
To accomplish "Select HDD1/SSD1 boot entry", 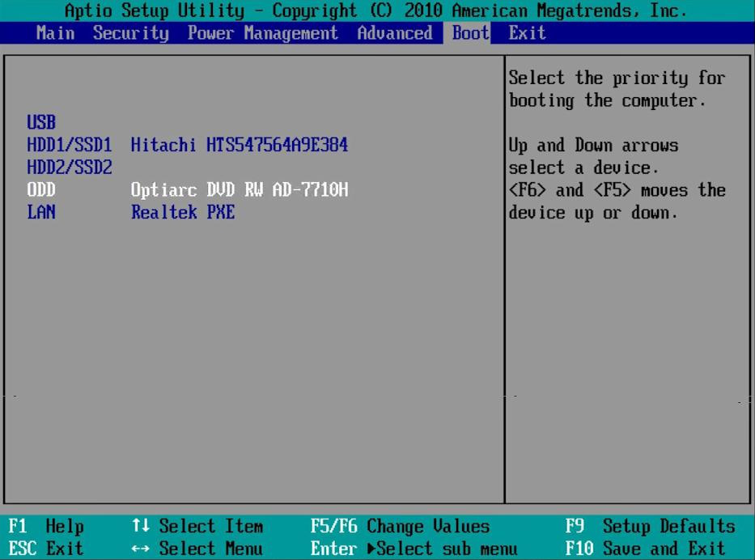I will [x=70, y=146].
